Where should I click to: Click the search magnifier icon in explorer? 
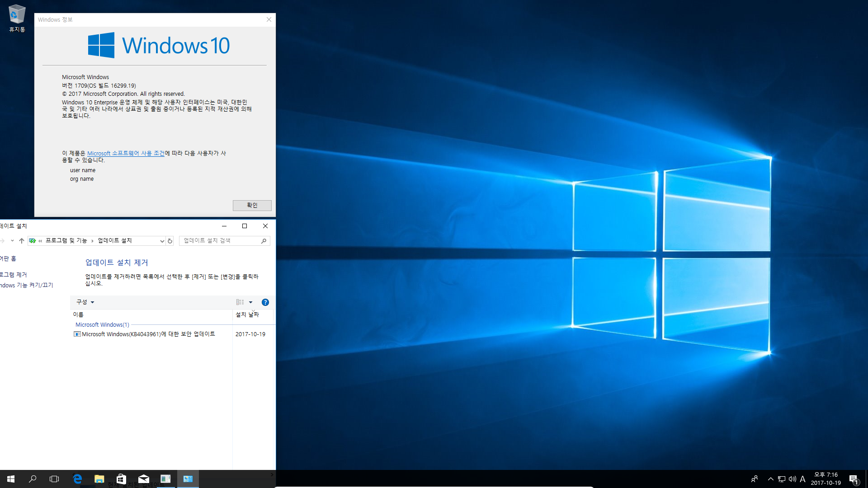[264, 241]
